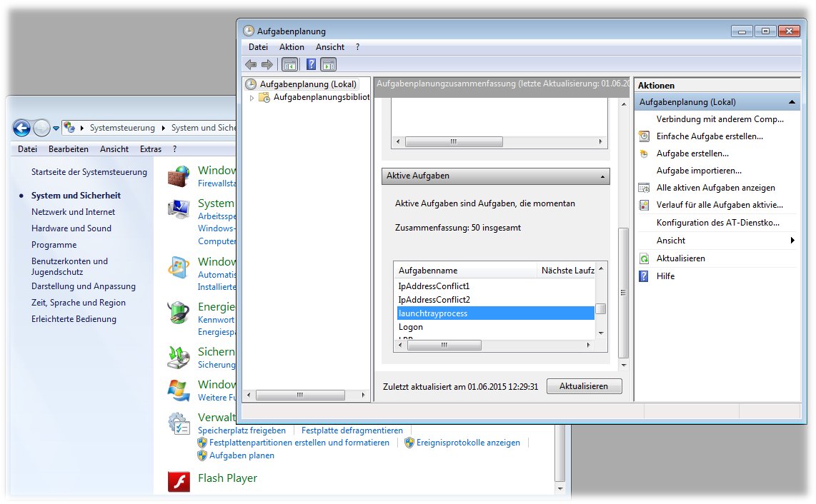Click the Festplatte defragmentieren link
The width and height of the screenshot is (816, 504).
pos(352,430)
